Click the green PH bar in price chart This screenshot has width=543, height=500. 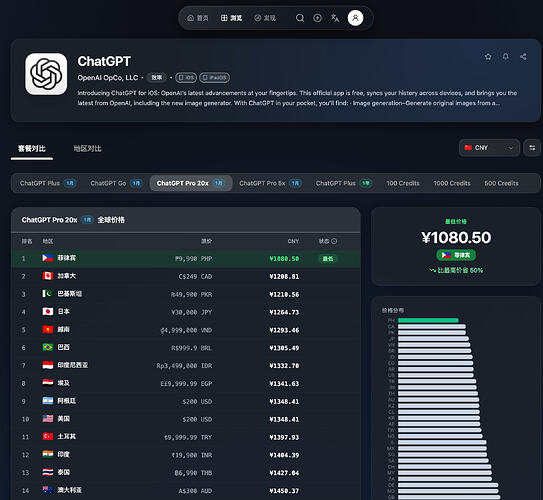click(x=428, y=320)
